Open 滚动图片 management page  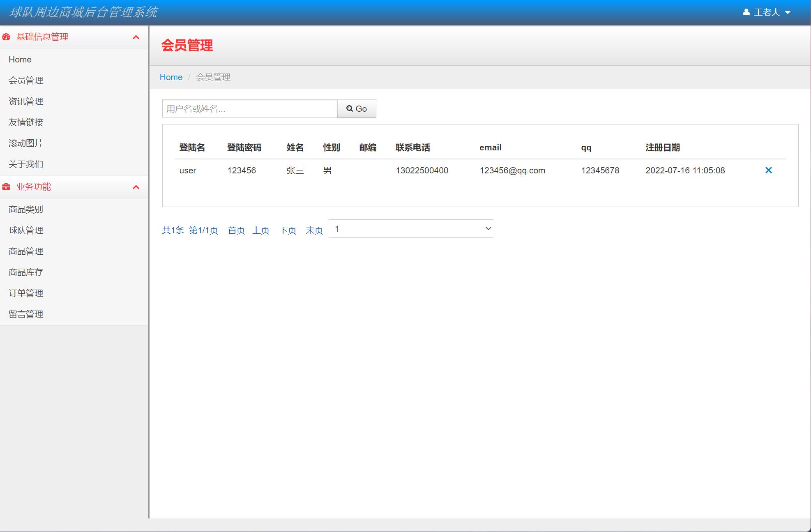point(25,143)
